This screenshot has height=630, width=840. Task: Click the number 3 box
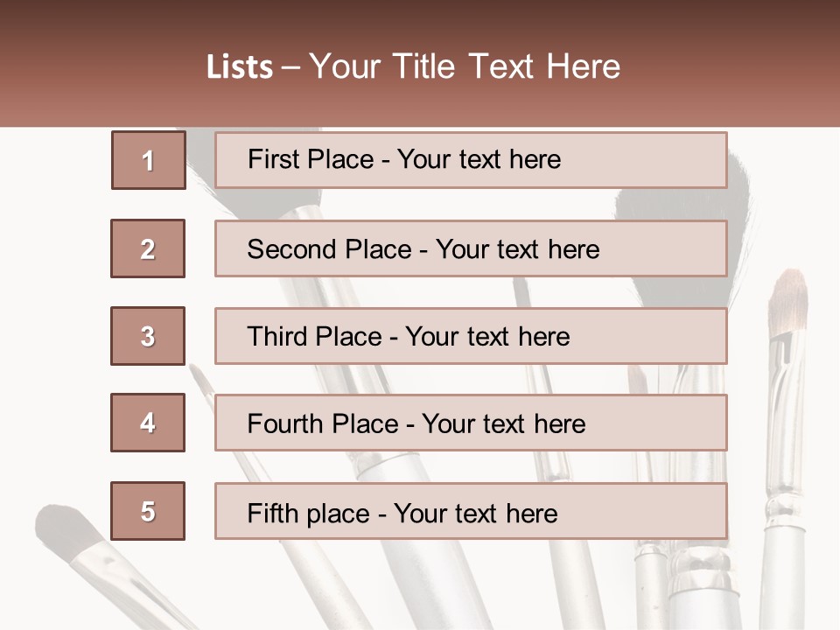[x=148, y=336]
